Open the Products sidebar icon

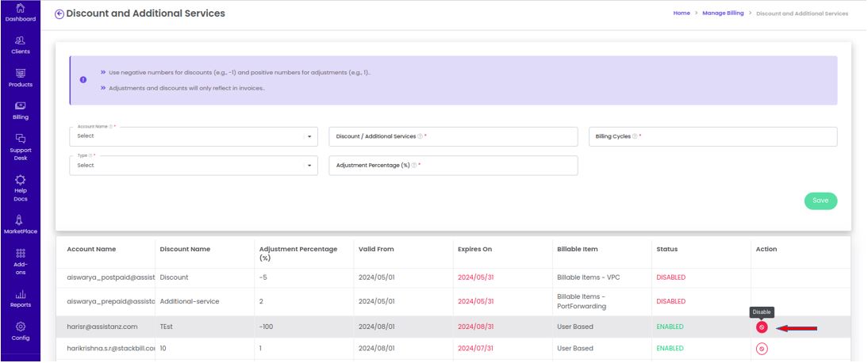coord(20,73)
